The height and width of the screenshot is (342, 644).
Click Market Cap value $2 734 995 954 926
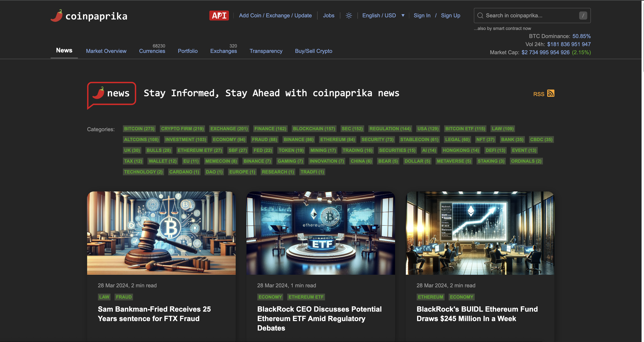(545, 52)
